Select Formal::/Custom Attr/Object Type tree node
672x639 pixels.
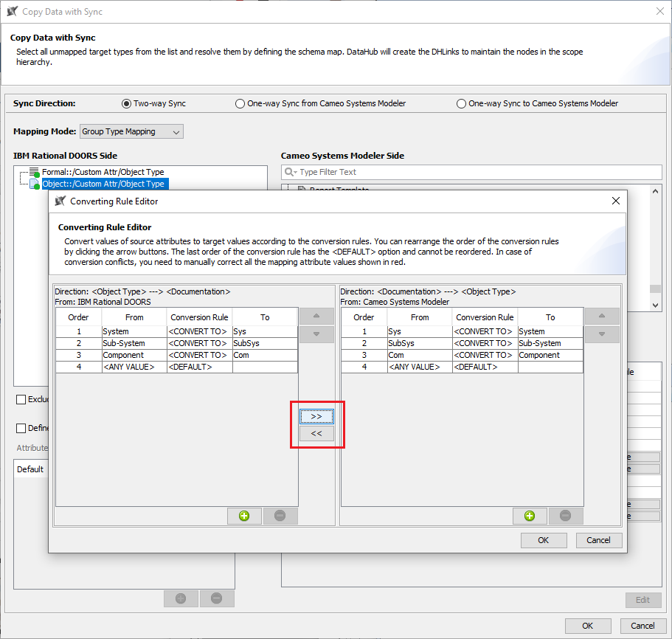[x=103, y=172]
